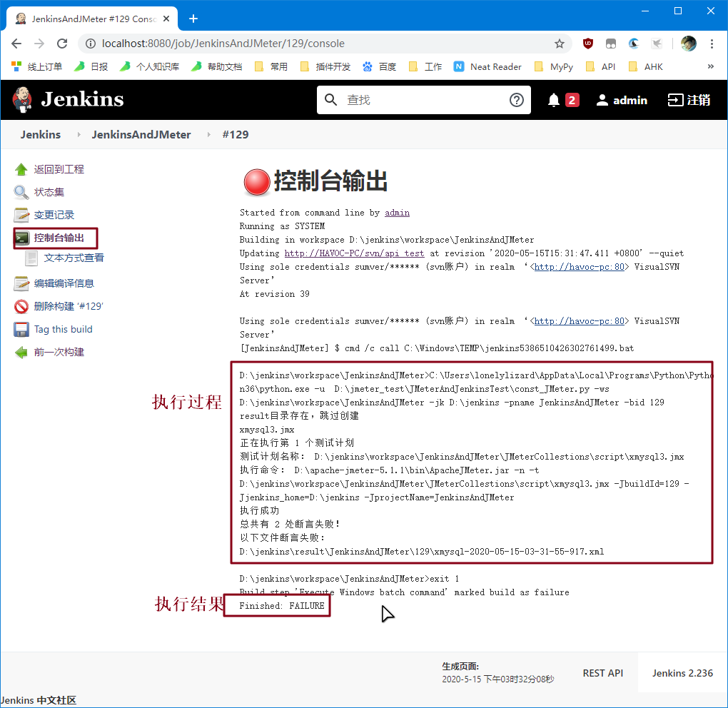Open the uBlock Origin extension icon
This screenshot has height=708, width=728.
pos(588,44)
